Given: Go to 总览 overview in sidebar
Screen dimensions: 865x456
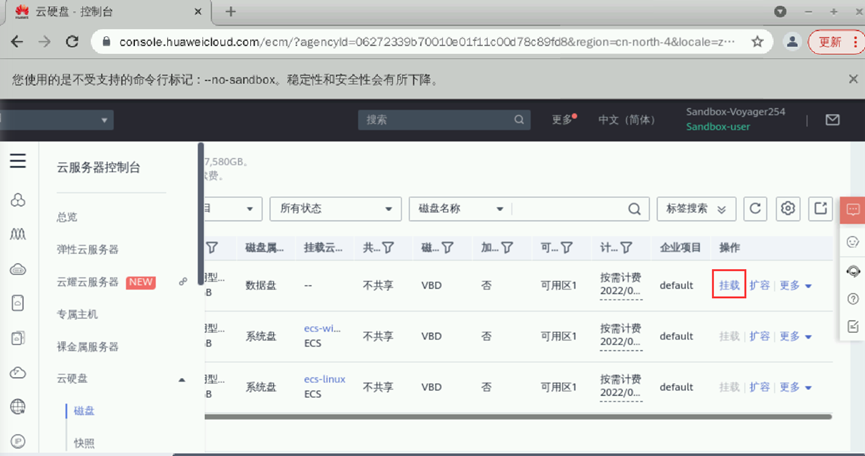Looking at the screenshot, I should 67,217.
